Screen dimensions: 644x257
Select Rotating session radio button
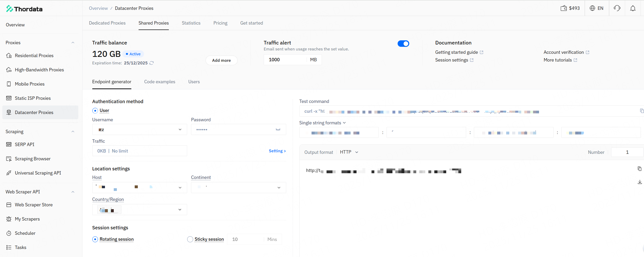click(x=95, y=239)
